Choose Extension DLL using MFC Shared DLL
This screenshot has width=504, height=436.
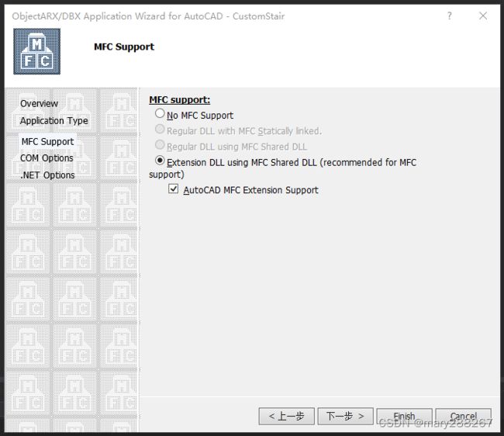click(160, 161)
